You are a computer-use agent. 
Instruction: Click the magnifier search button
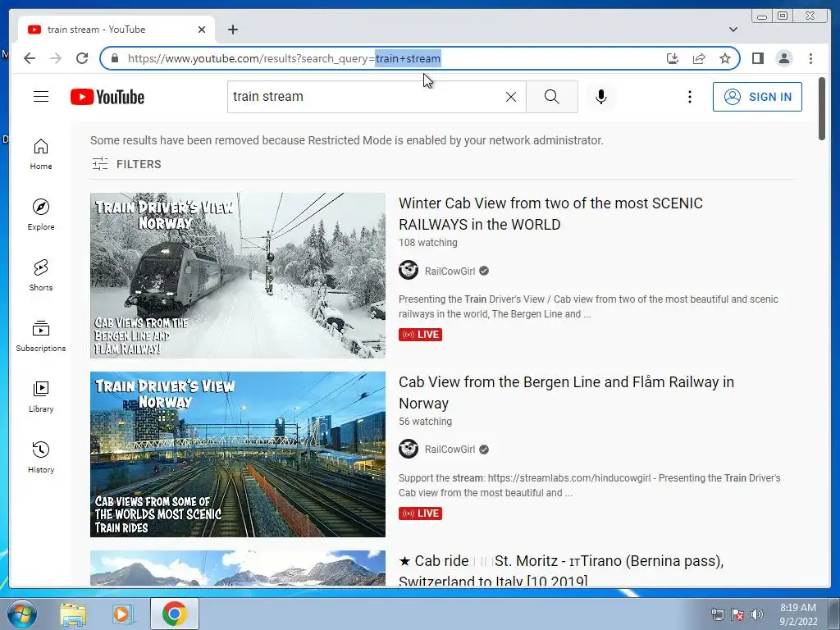(552, 97)
